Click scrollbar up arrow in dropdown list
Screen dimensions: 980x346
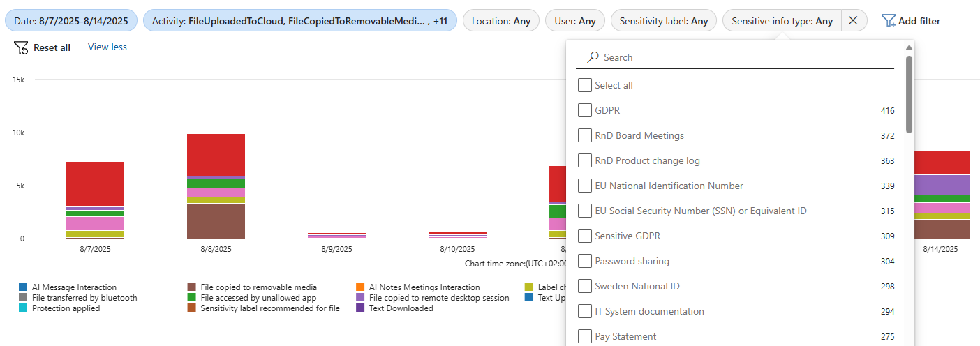pos(909,48)
